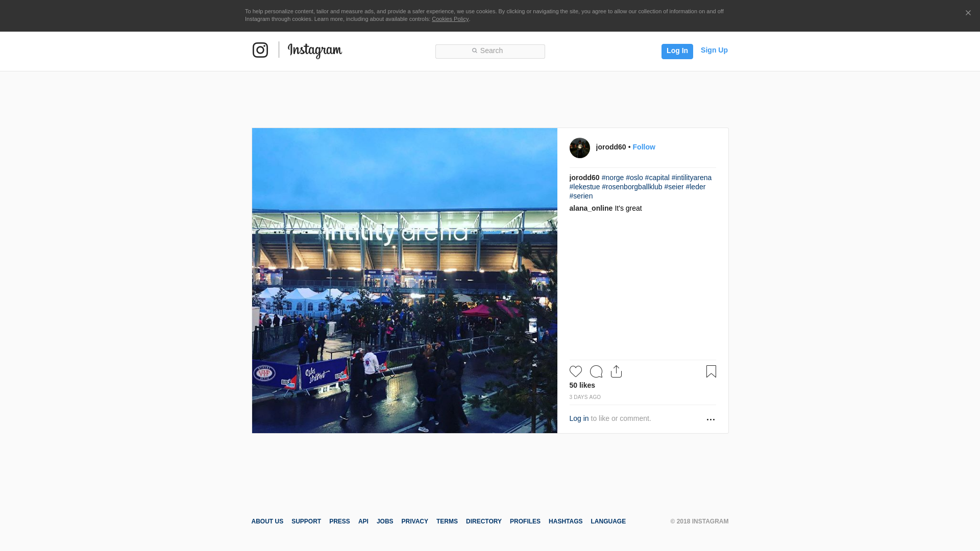Screen dimensions: 980x551
Task: Click the Intility Arena post photo
Action: coord(404,281)
